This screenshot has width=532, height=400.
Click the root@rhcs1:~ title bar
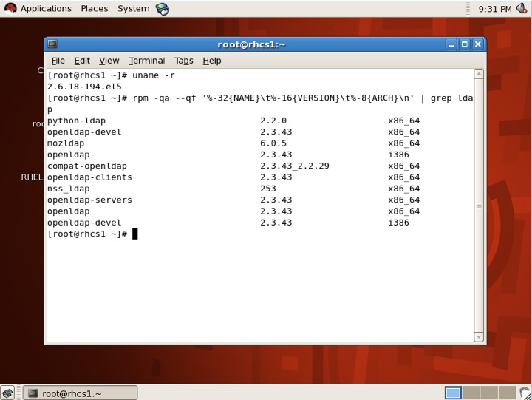click(251, 44)
